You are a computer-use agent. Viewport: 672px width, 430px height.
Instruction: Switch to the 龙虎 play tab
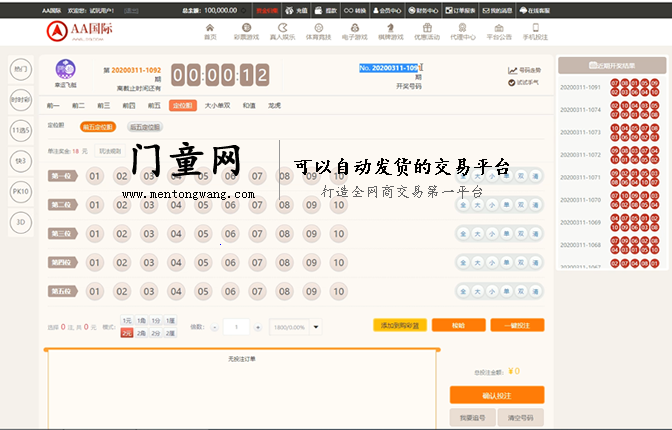pyautogui.click(x=275, y=104)
